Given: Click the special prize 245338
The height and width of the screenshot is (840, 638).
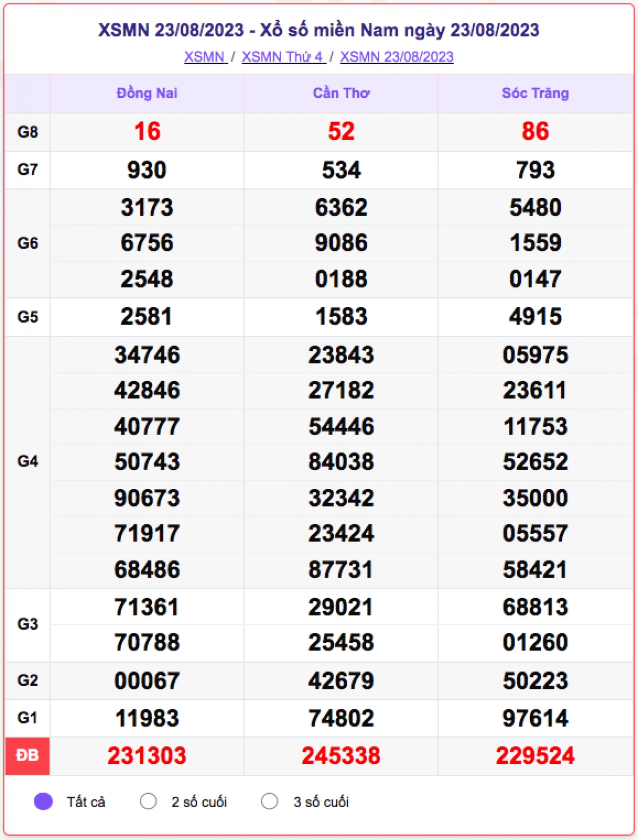Looking at the screenshot, I should tap(341, 756).
